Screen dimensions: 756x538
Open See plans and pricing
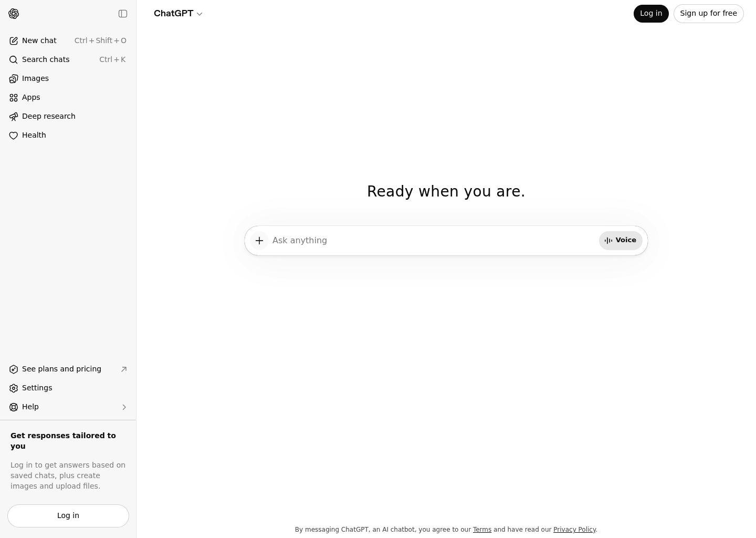[x=61, y=369]
